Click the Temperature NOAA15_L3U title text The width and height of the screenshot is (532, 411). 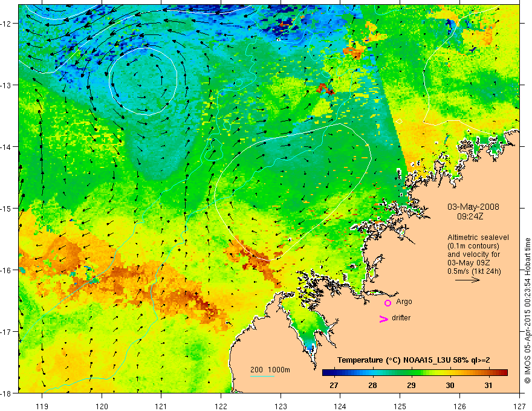click(x=414, y=360)
